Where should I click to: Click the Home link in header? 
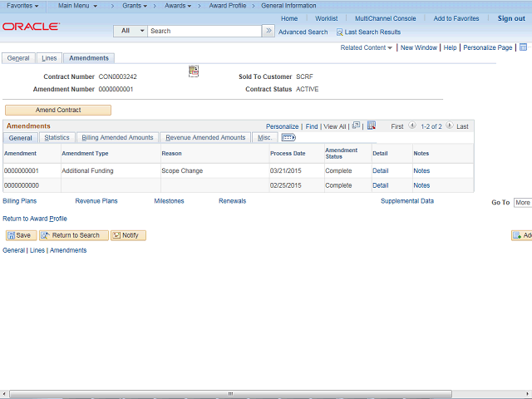tap(289, 18)
